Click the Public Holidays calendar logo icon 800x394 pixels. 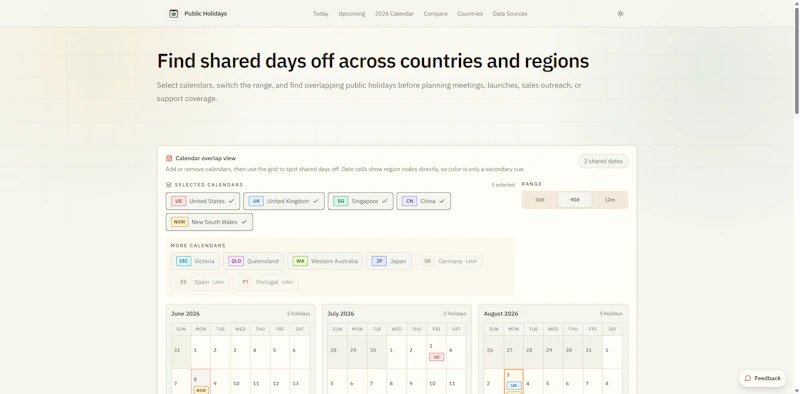(173, 14)
